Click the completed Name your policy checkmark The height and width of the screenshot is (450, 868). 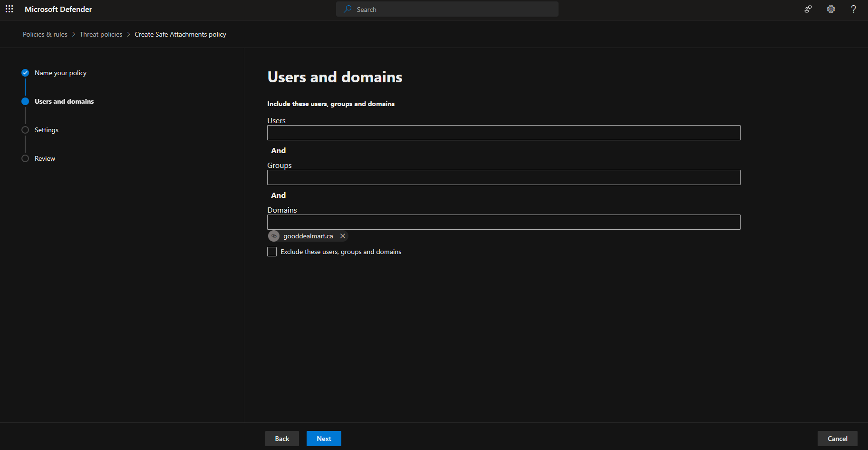coord(25,73)
